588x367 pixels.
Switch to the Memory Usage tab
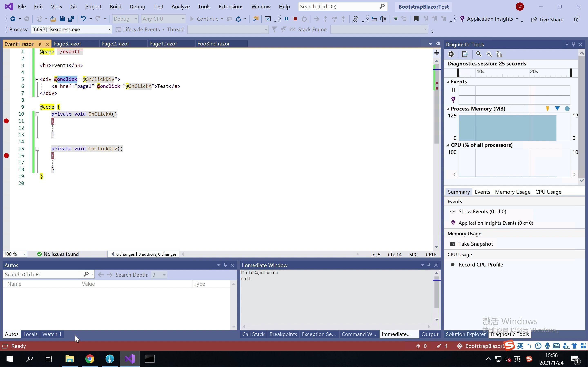pos(513,192)
